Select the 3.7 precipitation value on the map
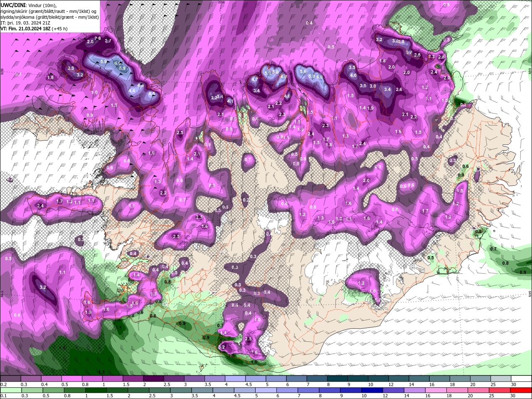The height and width of the screenshot is (399, 532). (409, 53)
